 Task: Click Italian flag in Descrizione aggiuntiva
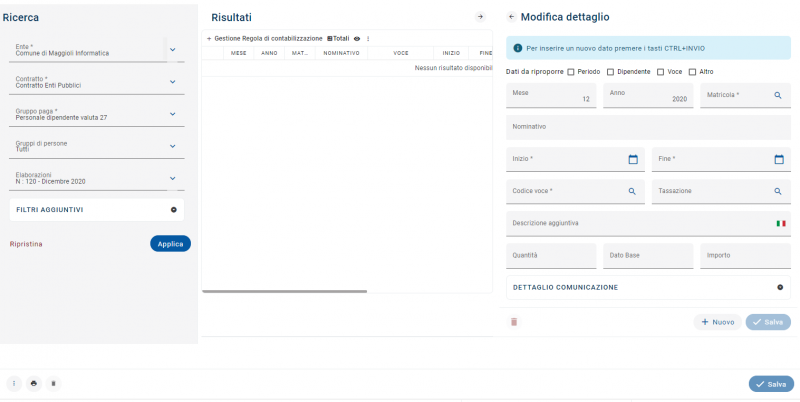click(781, 223)
